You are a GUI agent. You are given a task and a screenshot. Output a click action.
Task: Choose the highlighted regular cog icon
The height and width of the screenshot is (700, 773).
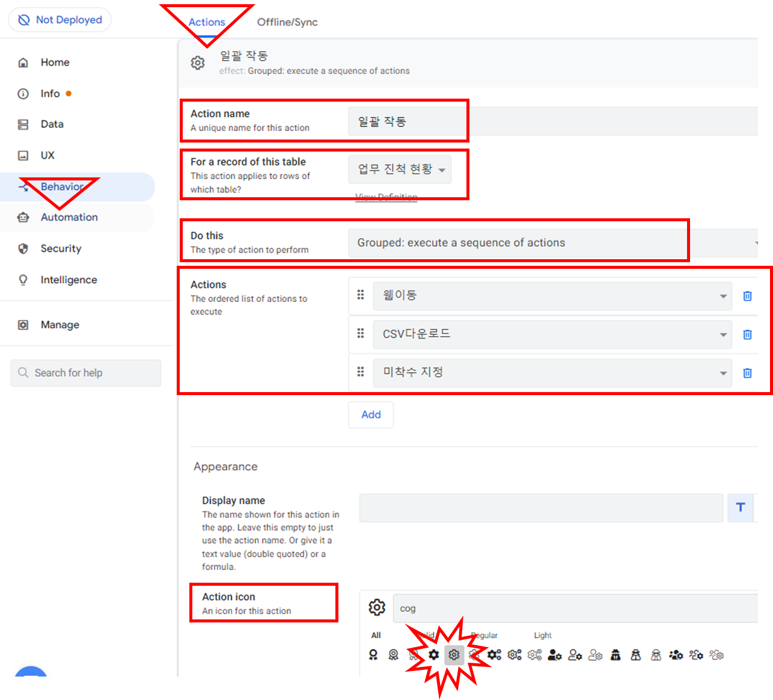point(454,655)
